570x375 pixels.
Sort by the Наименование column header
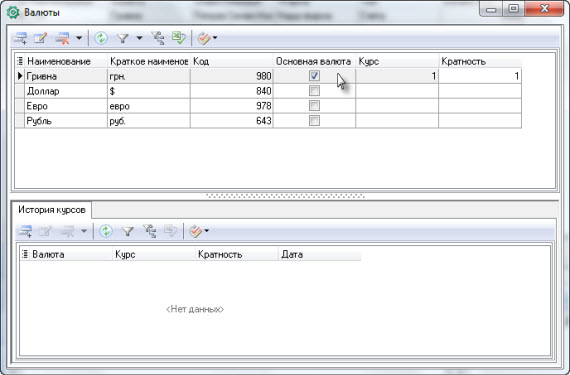[x=59, y=61]
